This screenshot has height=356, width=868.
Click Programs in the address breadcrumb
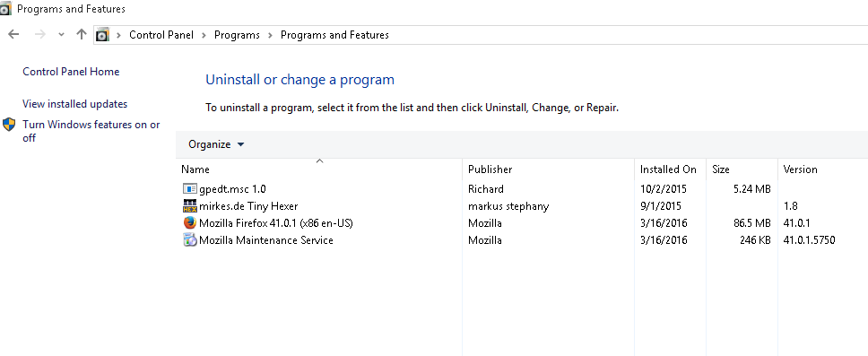coord(237,35)
